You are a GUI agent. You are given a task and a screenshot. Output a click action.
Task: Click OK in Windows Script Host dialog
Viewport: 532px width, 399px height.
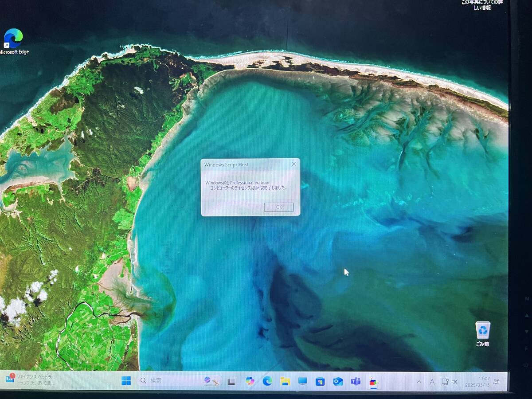pos(278,207)
